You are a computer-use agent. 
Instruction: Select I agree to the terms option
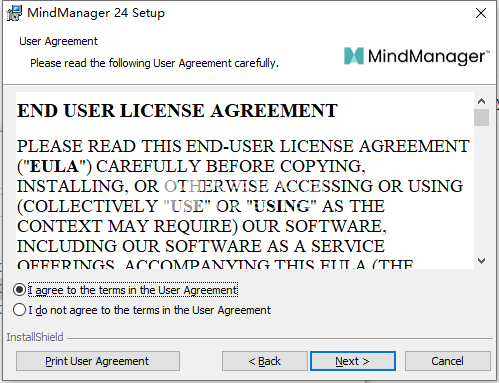tap(19, 290)
